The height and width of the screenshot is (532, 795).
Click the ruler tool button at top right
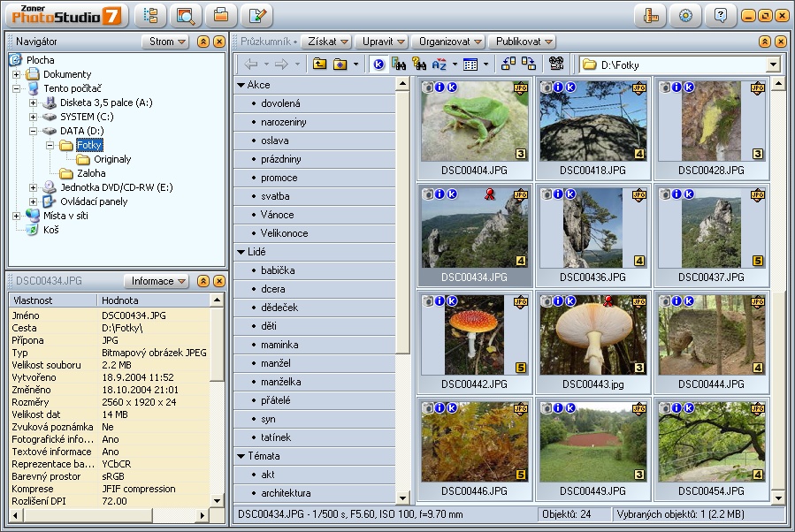[x=650, y=15]
